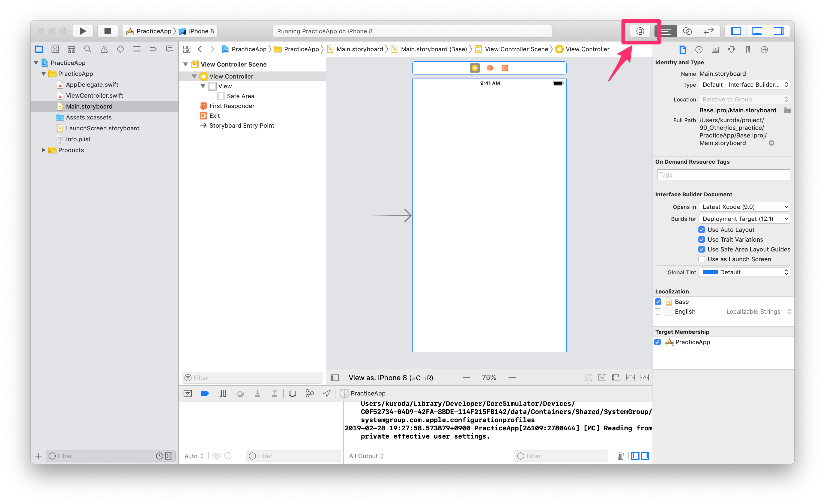Uncheck Use Auto Layout

pyautogui.click(x=701, y=230)
